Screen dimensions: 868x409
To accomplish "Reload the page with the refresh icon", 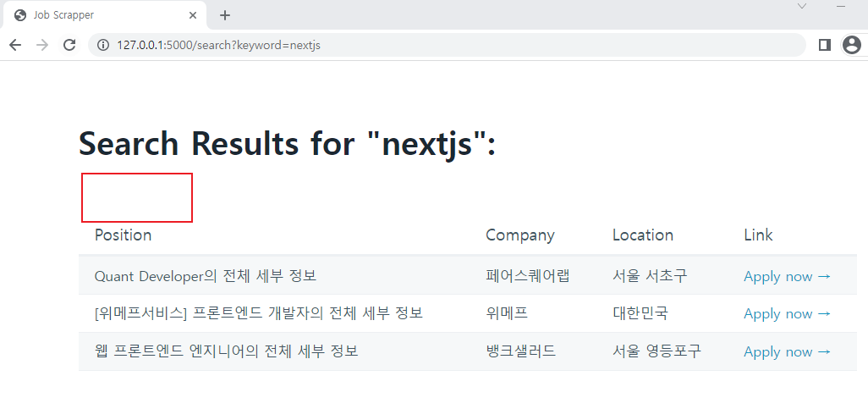I will (x=69, y=45).
